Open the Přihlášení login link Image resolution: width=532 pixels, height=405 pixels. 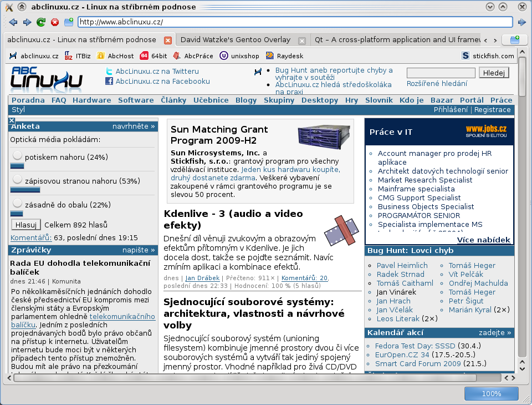click(451, 110)
